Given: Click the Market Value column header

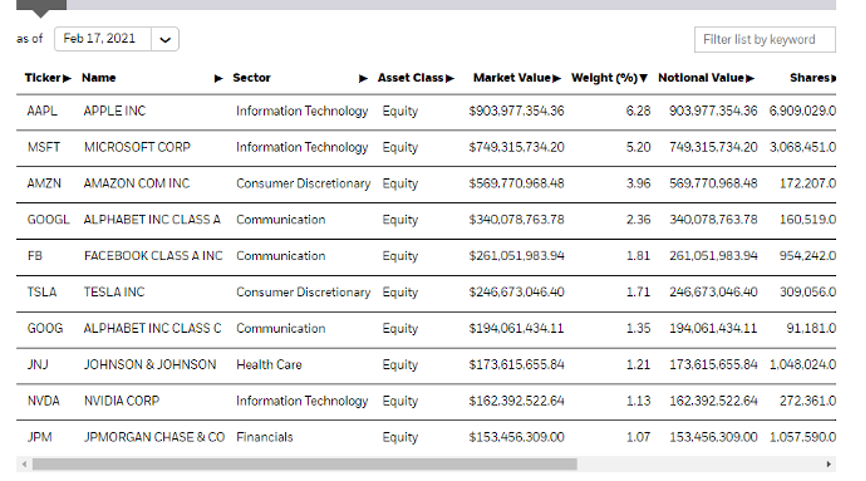Looking at the screenshot, I should pos(510,78).
